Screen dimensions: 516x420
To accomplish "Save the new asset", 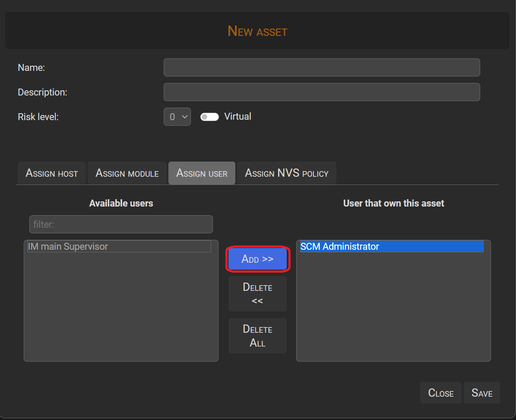I will (x=481, y=393).
